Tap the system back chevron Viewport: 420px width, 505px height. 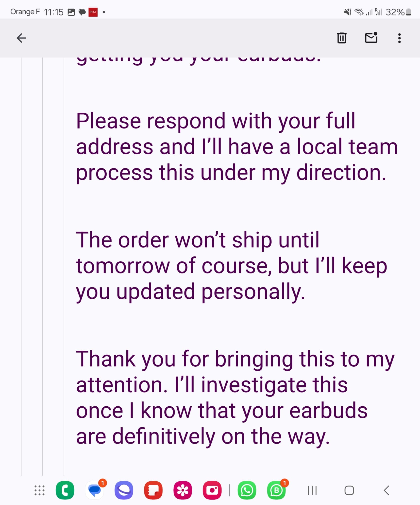[x=386, y=490]
